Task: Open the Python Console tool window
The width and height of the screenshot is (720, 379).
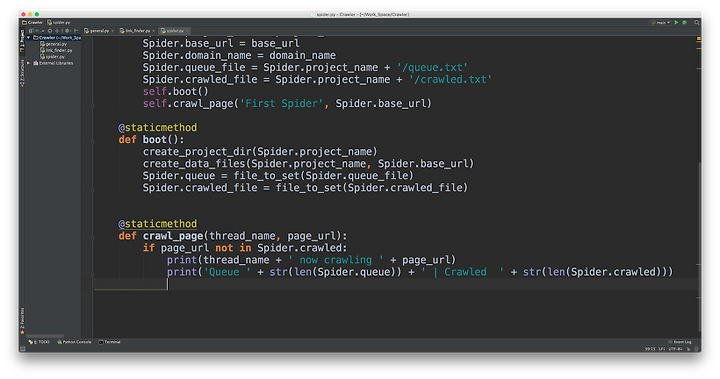Action: click(x=74, y=342)
